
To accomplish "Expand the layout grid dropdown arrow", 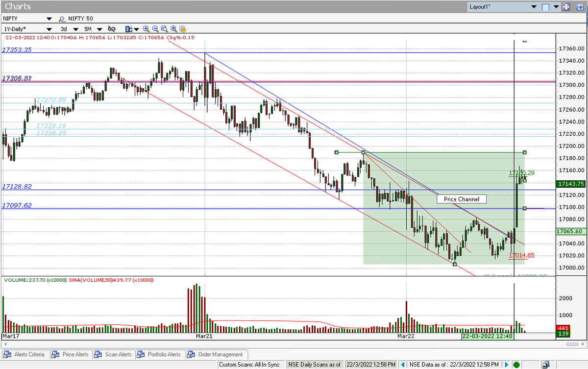I will point(556,7).
